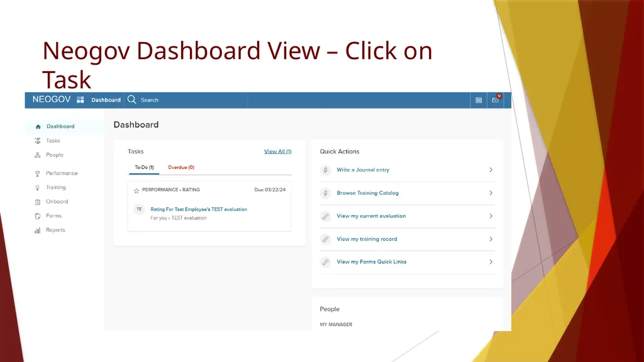Viewport: 644px width, 362px height.
Task: Select the To-Do (1) tab
Action: [x=144, y=167]
